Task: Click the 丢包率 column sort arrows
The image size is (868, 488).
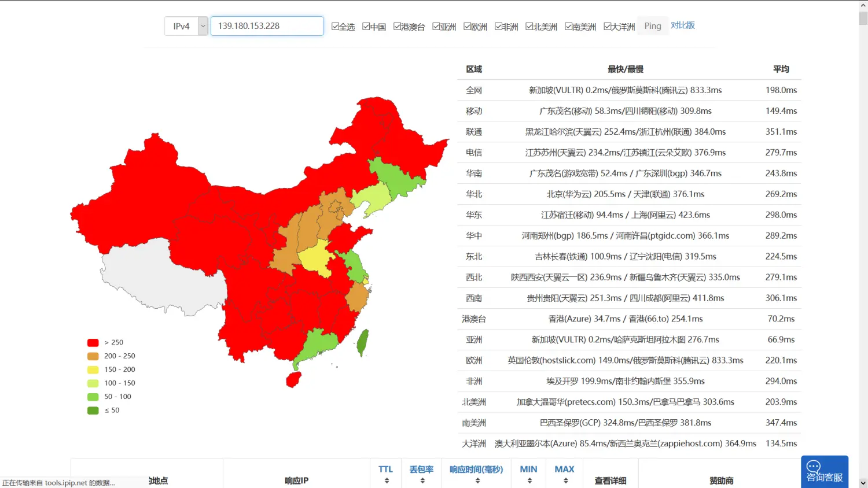Action: point(422,480)
